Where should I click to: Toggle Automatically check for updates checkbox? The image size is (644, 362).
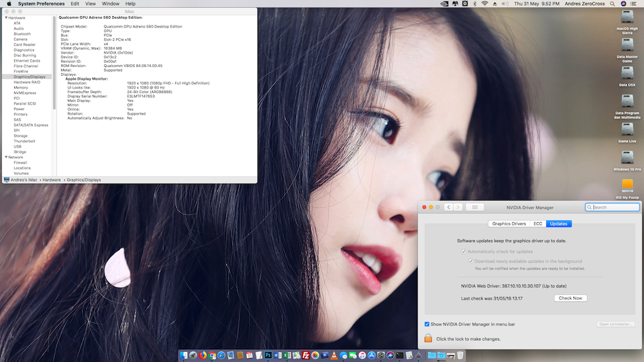point(464,251)
